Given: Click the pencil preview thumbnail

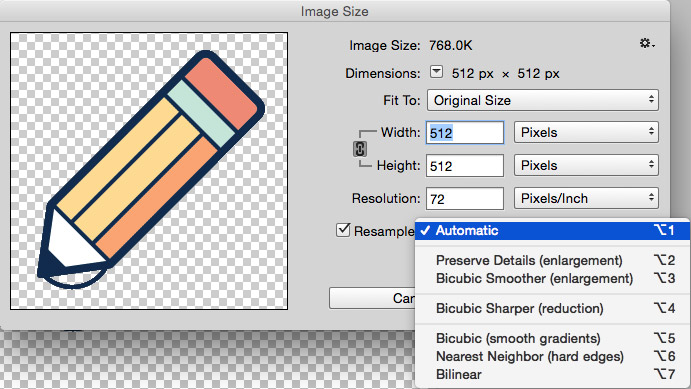Looking at the screenshot, I should pyautogui.click(x=149, y=171).
